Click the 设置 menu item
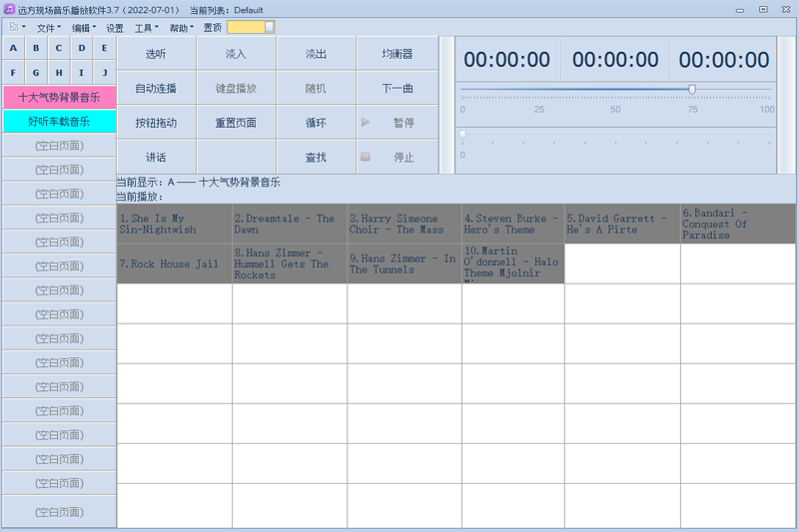The width and height of the screenshot is (799, 532). (115, 28)
